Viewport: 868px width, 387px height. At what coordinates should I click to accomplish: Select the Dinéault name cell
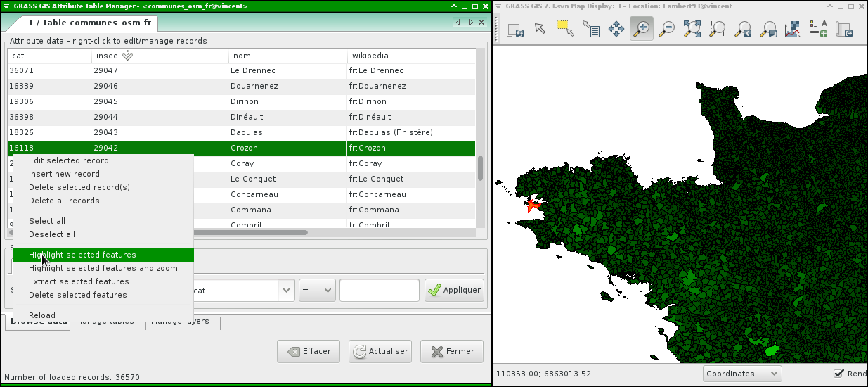(247, 117)
